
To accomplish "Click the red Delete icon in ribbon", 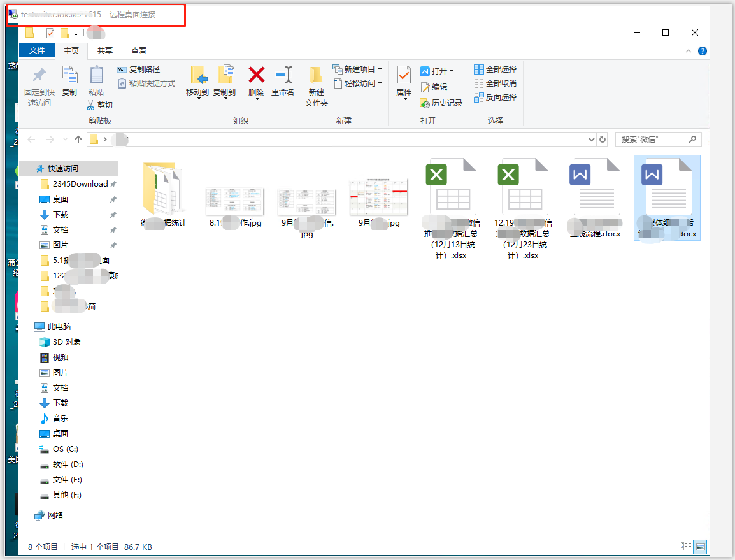I will coord(257,75).
